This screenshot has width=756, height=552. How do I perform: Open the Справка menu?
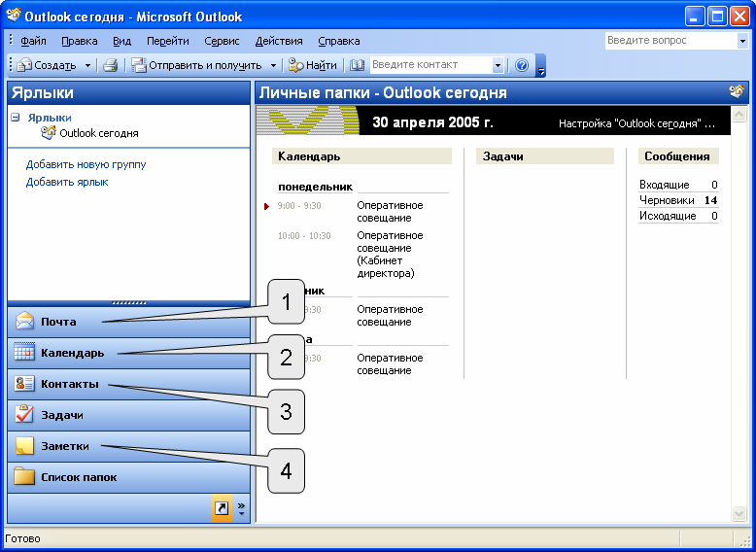click(339, 41)
